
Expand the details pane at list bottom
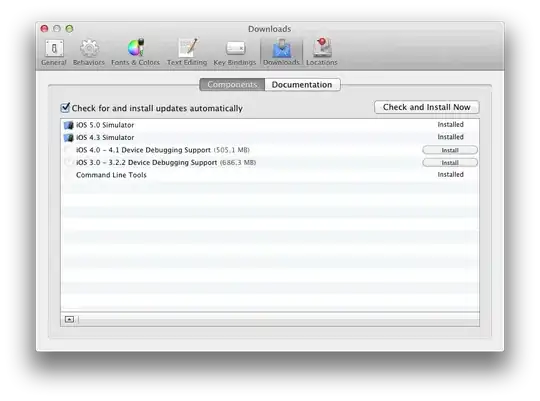[69, 319]
